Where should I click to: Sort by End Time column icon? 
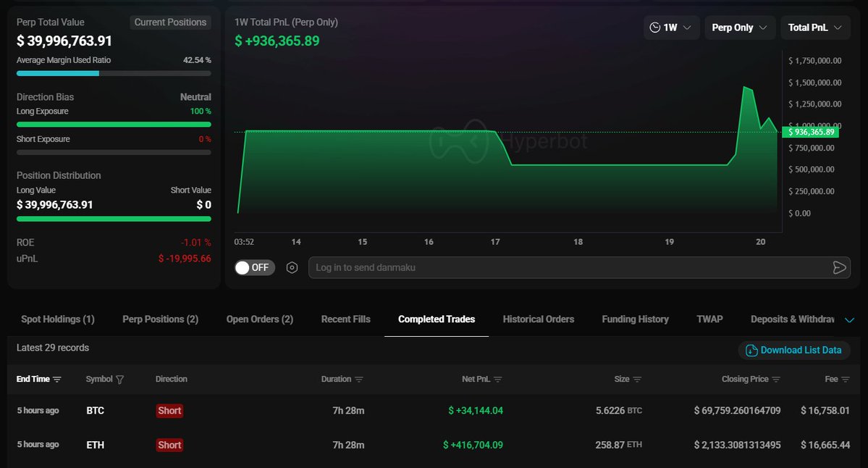[x=57, y=380]
